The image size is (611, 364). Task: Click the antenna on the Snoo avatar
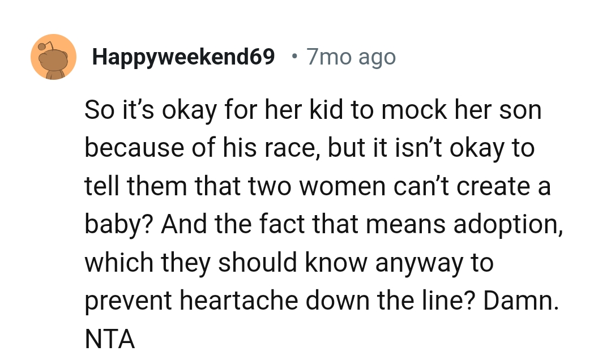(45, 45)
